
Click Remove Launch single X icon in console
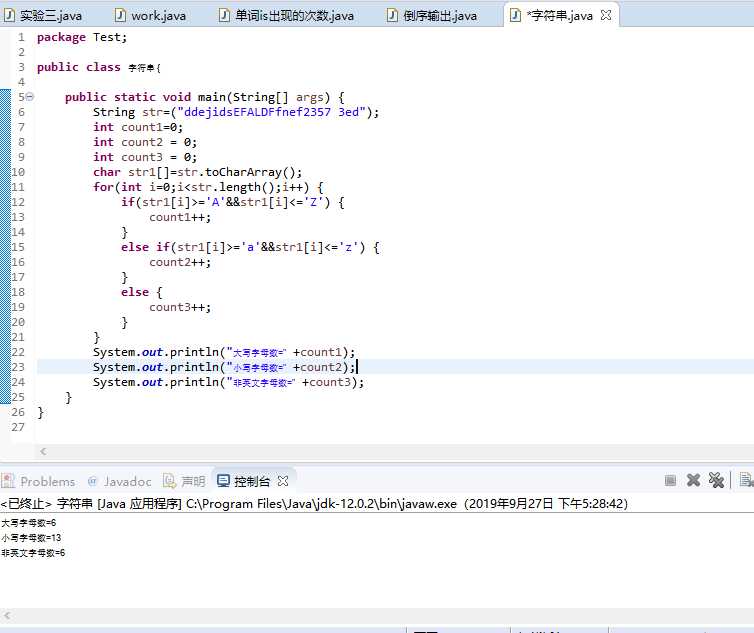(693, 480)
